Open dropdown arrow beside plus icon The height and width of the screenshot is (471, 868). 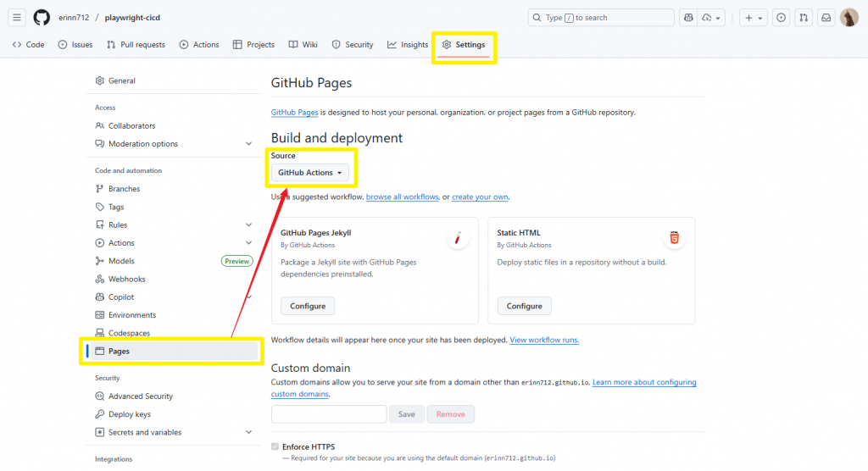[760, 18]
